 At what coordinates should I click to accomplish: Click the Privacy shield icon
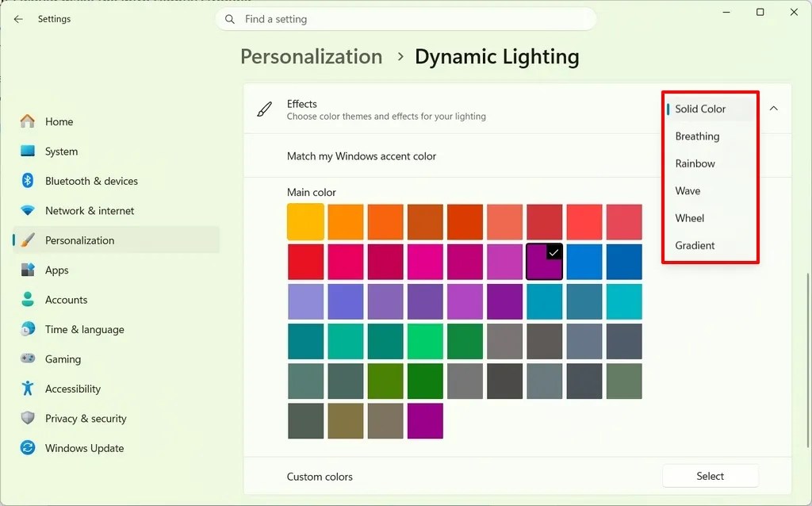pos(28,418)
